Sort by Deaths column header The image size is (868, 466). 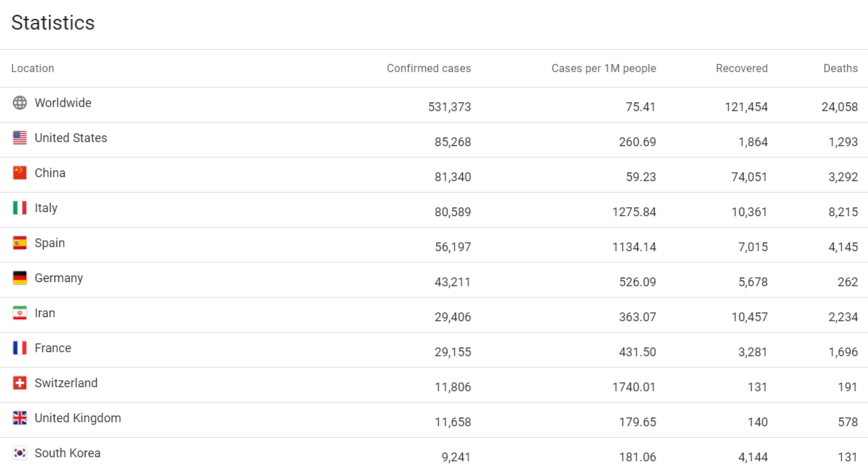coord(840,68)
